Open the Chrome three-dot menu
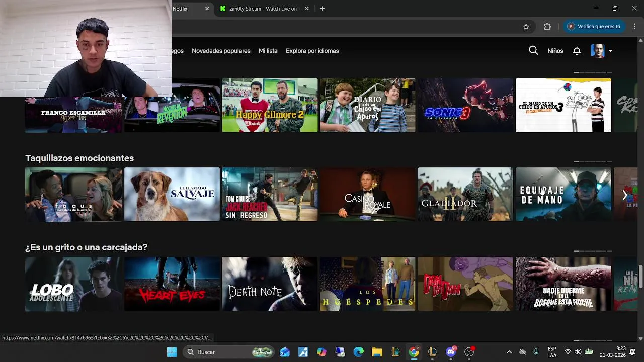The image size is (644, 362). 635,27
